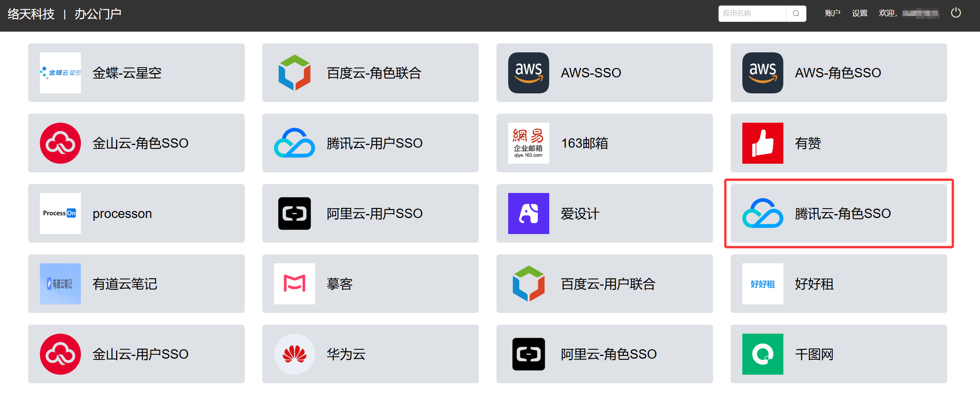Open the 有道云笔记 thumbnail
The height and width of the screenshot is (395, 980).
(x=60, y=284)
